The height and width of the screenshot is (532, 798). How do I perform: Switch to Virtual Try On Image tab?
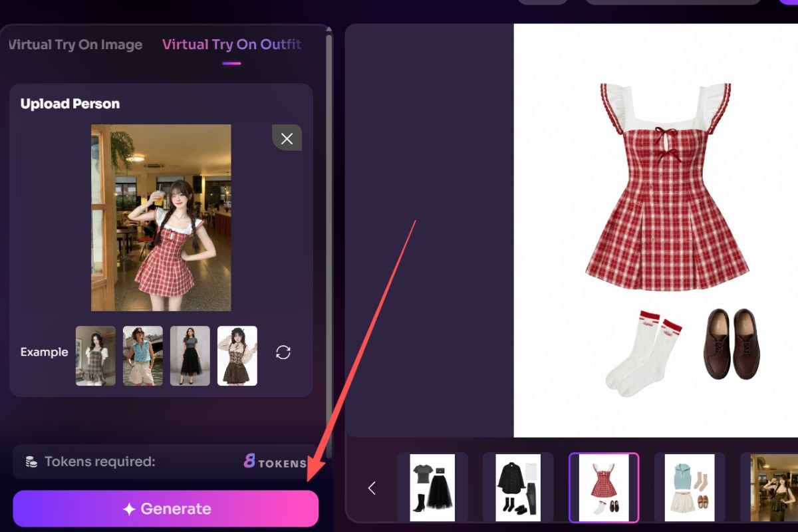75,45
